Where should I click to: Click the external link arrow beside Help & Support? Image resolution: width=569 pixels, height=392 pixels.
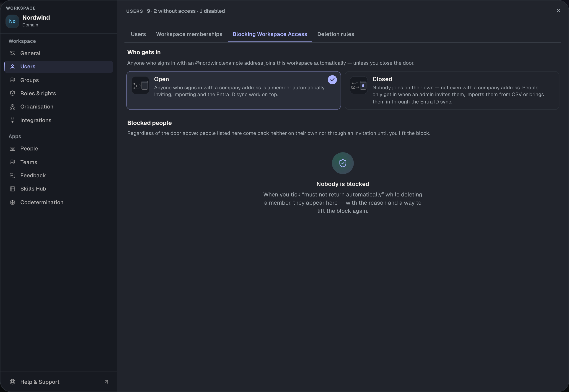(x=106, y=382)
